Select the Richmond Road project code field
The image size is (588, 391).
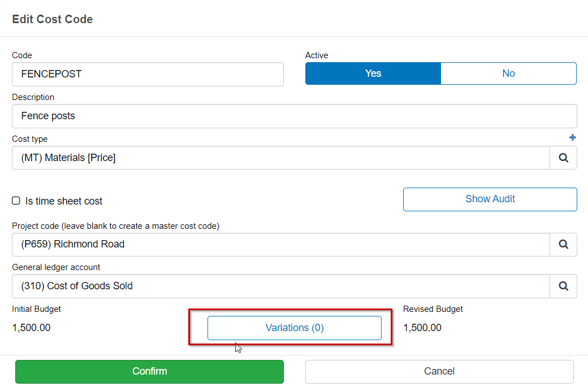(280, 245)
